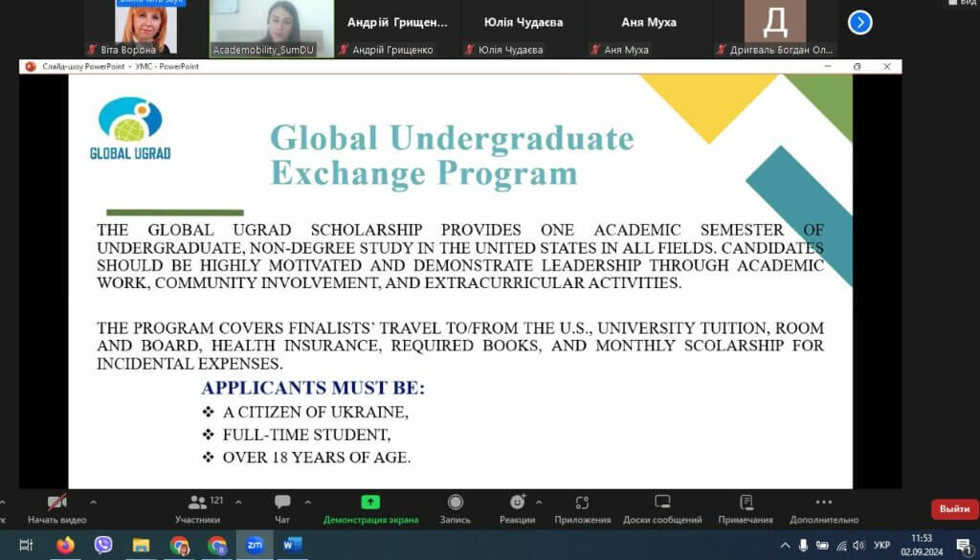Screen dimensions: 980x560
Task: Open the volume speaker control in tray
Action: coord(858,546)
